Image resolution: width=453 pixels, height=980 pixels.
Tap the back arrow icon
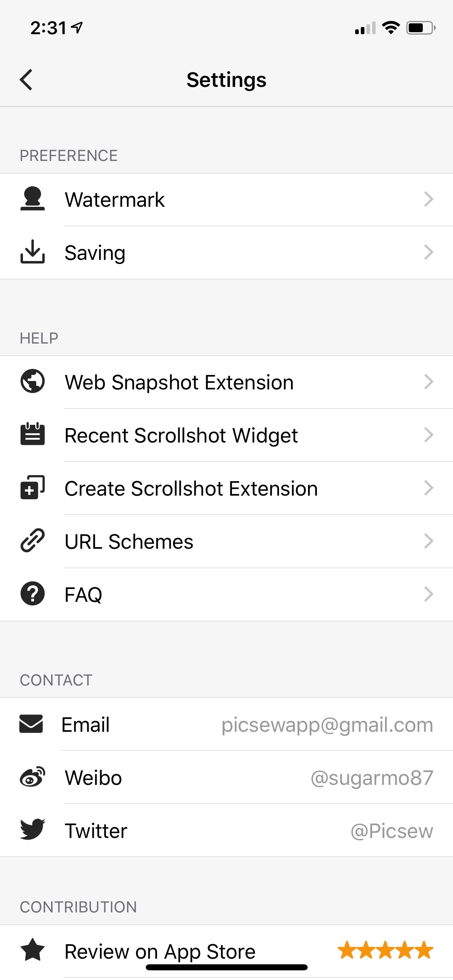pyautogui.click(x=26, y=80)
